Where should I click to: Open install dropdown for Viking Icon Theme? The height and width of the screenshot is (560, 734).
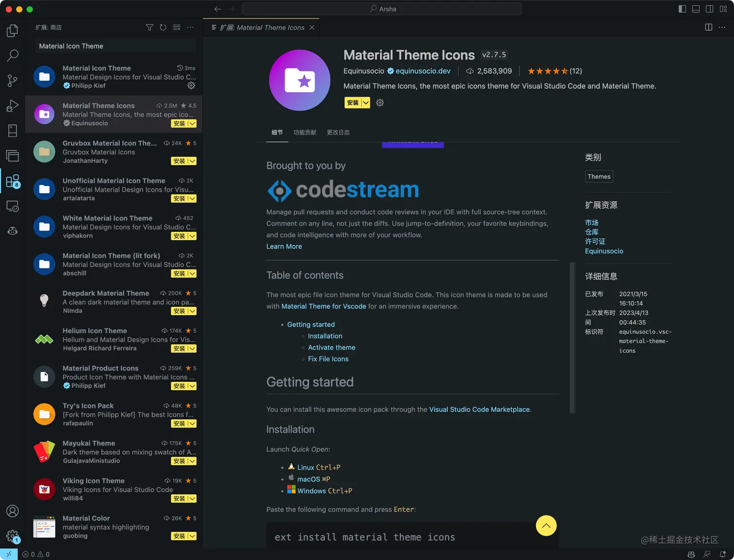pyautogui.click(x=192, y=499)
